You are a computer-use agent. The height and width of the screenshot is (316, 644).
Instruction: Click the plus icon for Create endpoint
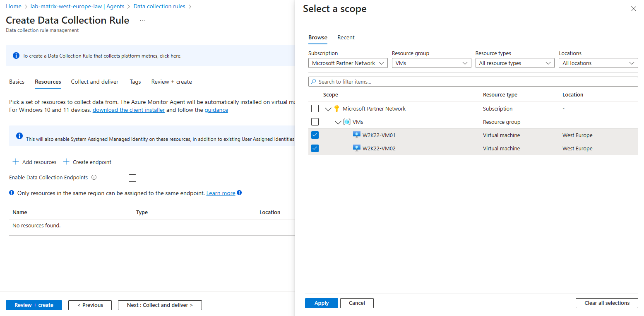point(66,162)
